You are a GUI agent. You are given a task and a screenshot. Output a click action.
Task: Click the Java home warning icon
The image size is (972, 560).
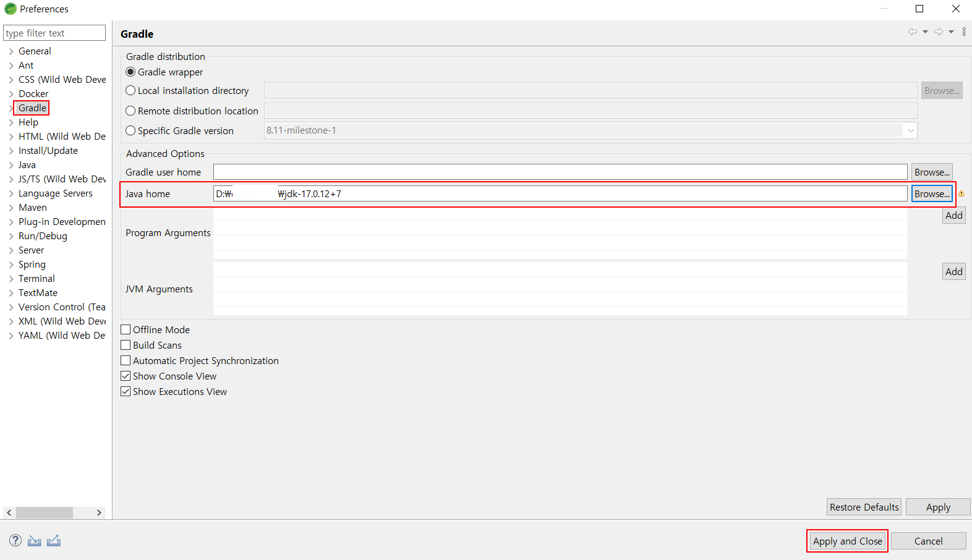coord(961,193)
